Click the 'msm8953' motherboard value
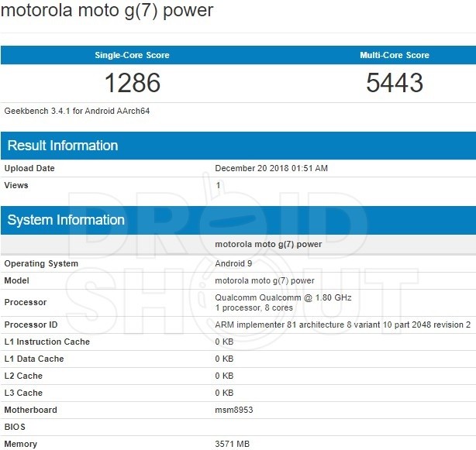Image resolution: width=476 pixels, height=450 pixels. (234, 410)
